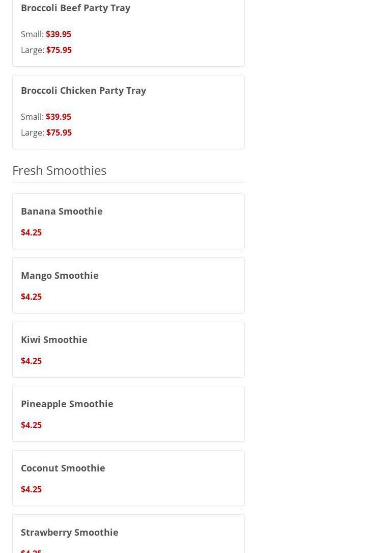
Task: Click the Pineapple Smoothie $4.25 price
Action: [31, 425]
